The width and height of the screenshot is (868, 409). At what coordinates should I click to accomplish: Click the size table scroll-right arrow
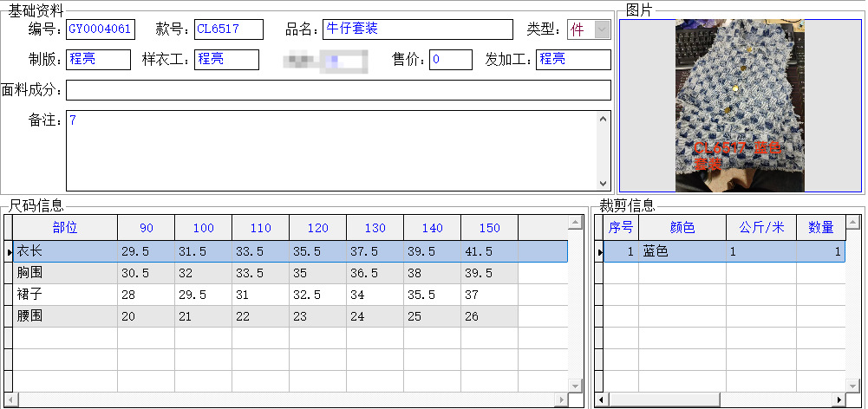click(x=562, y=399)
